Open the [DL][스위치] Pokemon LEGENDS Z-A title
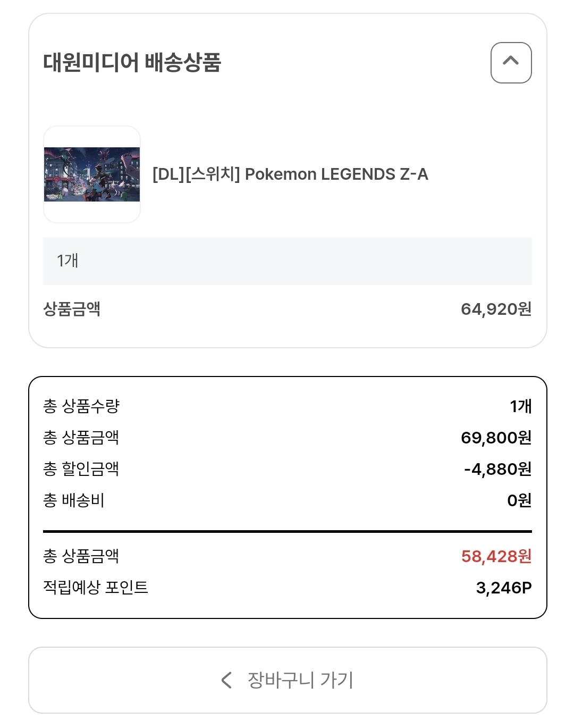574x728 pixels. pos(290,174)
